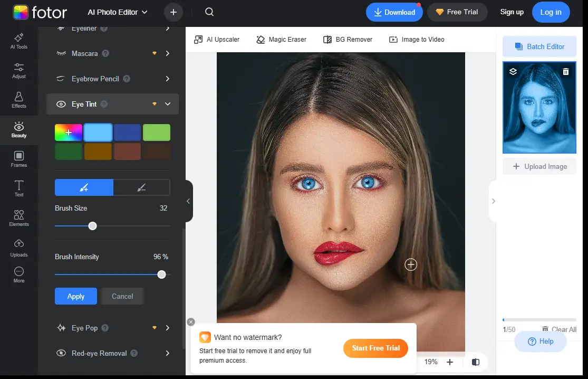Viewport: 588px width, 379px height.
Task: Show help for Mascara
Action: (x=106, y=53)
